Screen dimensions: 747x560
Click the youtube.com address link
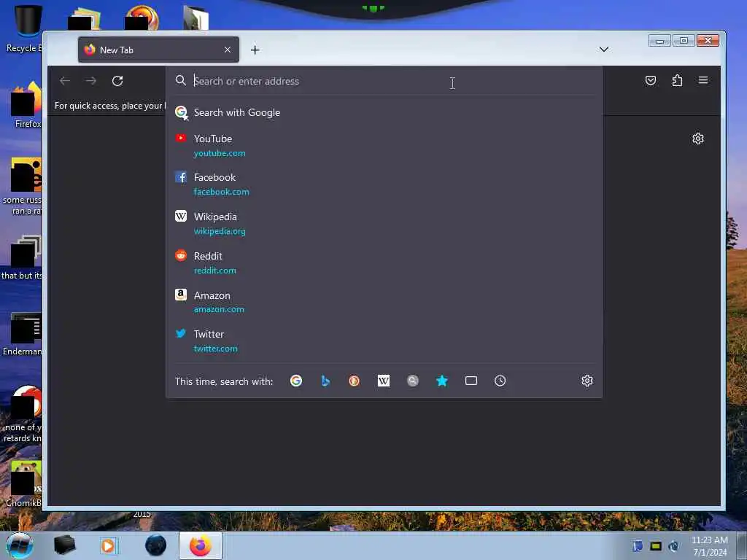[220, 153]
